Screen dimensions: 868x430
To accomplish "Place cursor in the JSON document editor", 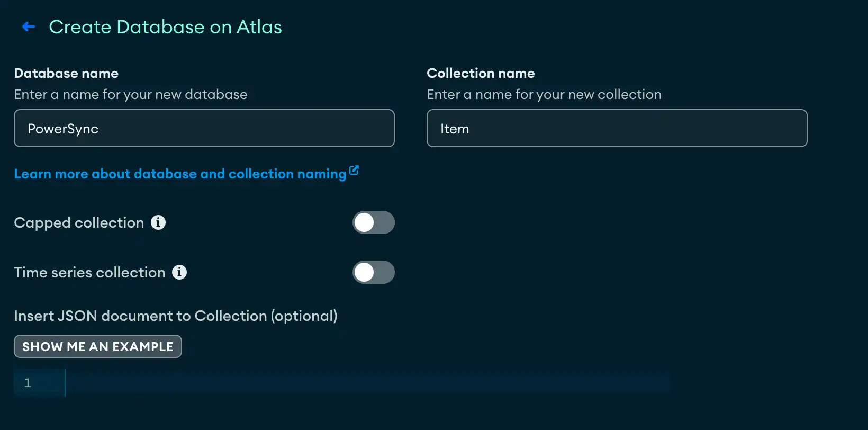I will (365, 382).
